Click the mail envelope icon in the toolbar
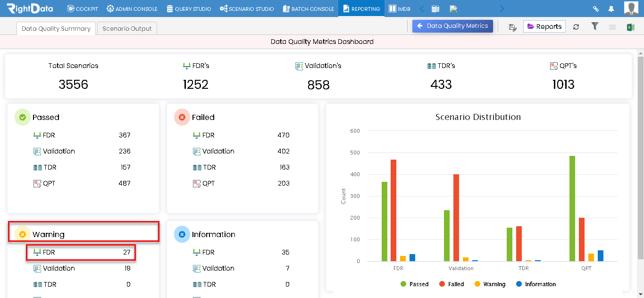The image size is (644, 298). [x=612, y=27]
